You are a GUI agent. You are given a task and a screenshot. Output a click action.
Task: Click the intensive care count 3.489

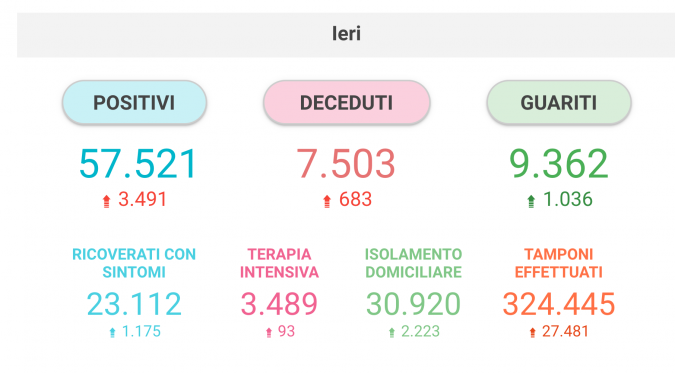279,304
